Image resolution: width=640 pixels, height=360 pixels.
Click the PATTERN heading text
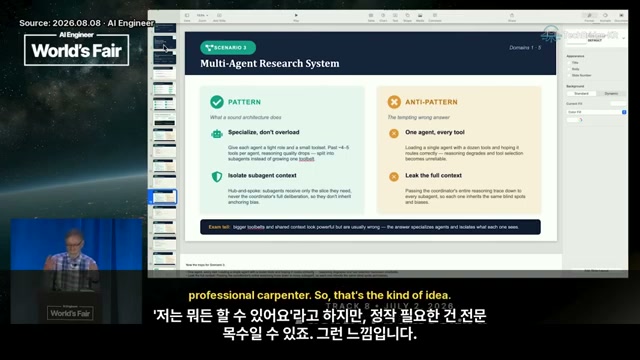click(x=244, y=102)
